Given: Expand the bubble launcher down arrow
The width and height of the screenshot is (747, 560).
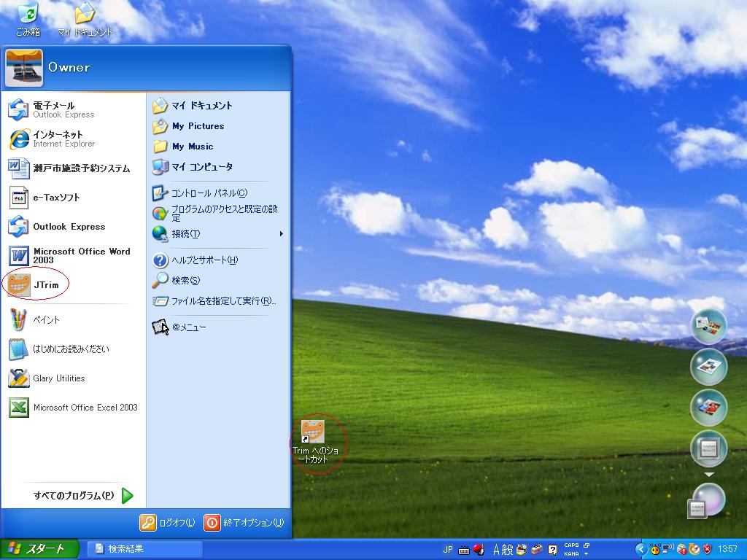Looking at the screenshot, I should 709,474.
